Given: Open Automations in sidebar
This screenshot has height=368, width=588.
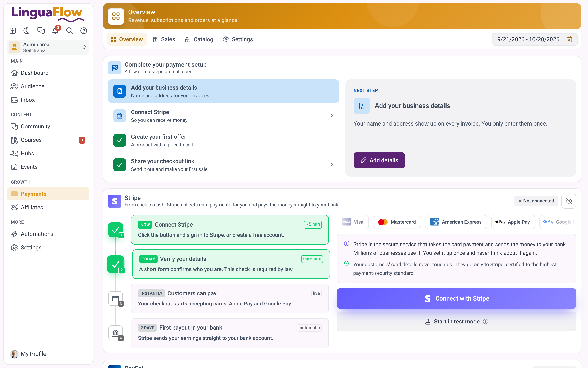Looking at the screenshot, I should coord(48,234).
